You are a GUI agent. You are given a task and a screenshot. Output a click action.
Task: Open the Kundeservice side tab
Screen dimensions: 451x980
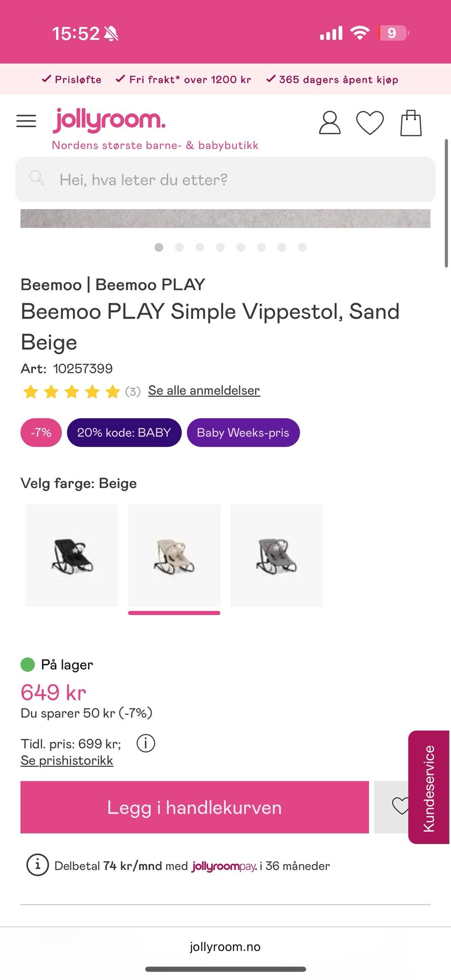429,787
